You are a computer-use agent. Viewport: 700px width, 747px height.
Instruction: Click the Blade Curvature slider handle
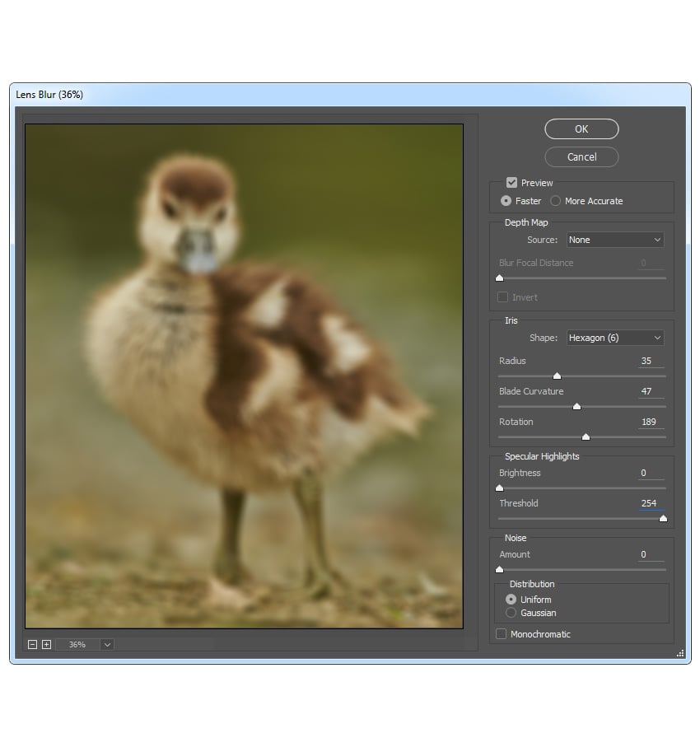click(x=577, y=406)
